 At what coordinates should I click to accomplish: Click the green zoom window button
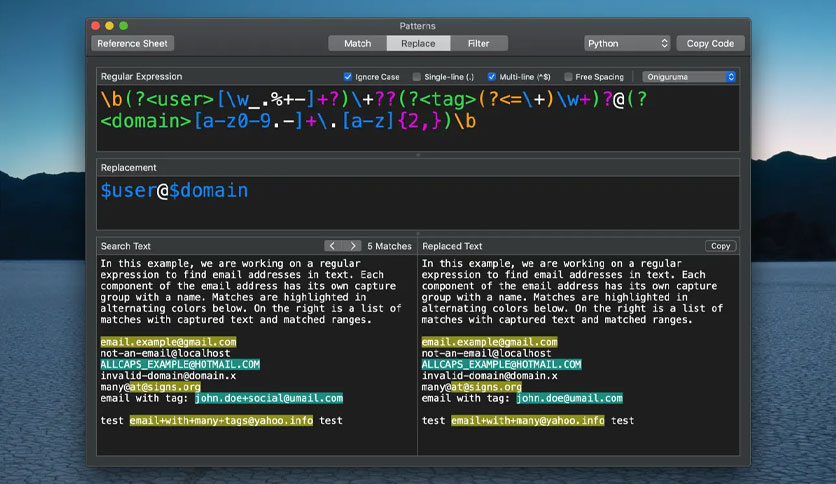[123, 26]
